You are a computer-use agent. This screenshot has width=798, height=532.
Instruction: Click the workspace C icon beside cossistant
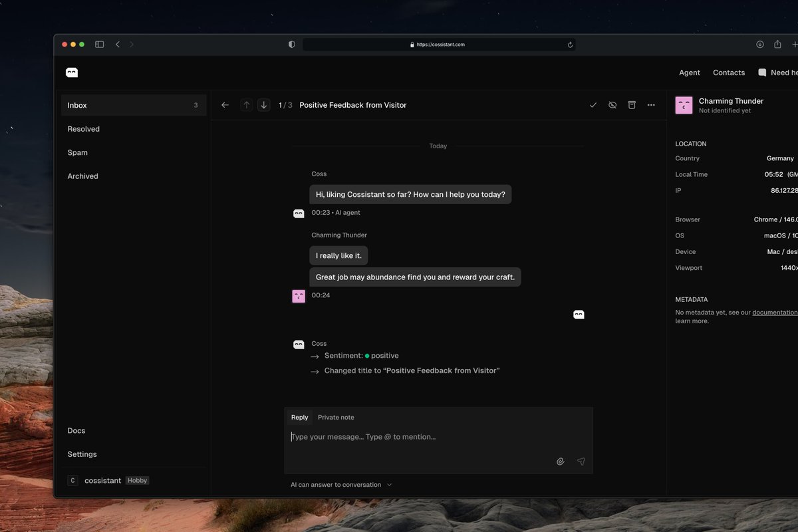click(x=72, y=480)
